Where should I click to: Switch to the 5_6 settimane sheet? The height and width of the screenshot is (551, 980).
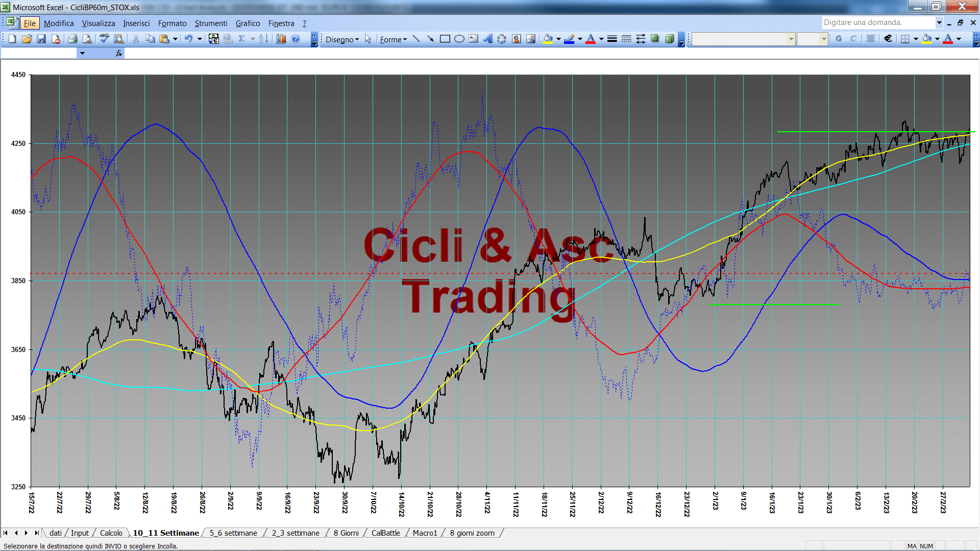coord(233,533)
